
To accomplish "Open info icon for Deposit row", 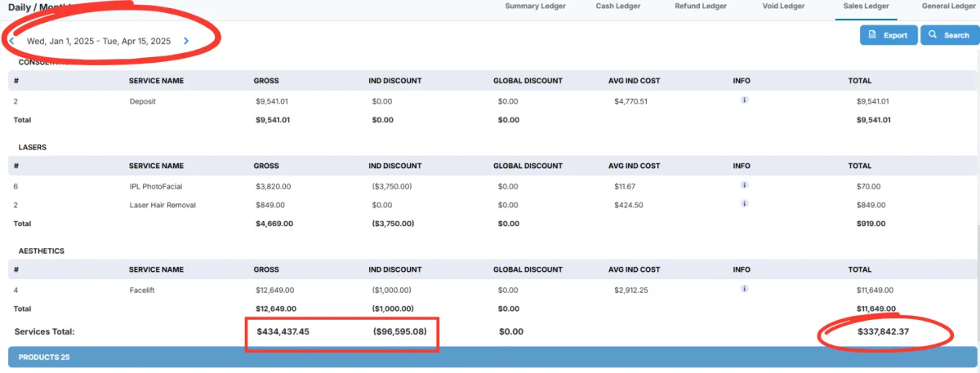I will pos(744,100).
